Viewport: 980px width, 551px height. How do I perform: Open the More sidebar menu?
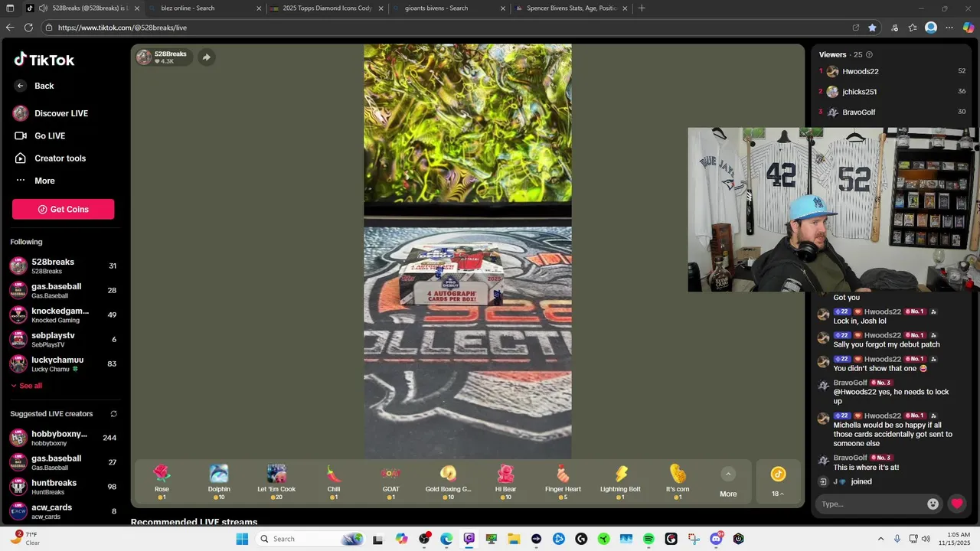[x=35, y=181]
